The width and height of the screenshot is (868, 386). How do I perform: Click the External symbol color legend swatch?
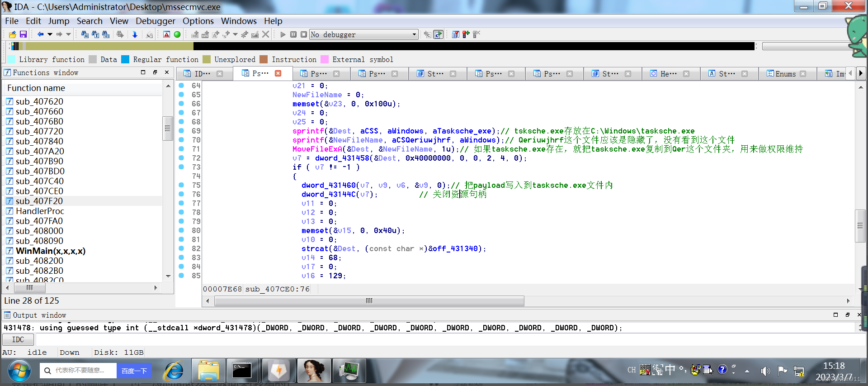pos(325,59)
